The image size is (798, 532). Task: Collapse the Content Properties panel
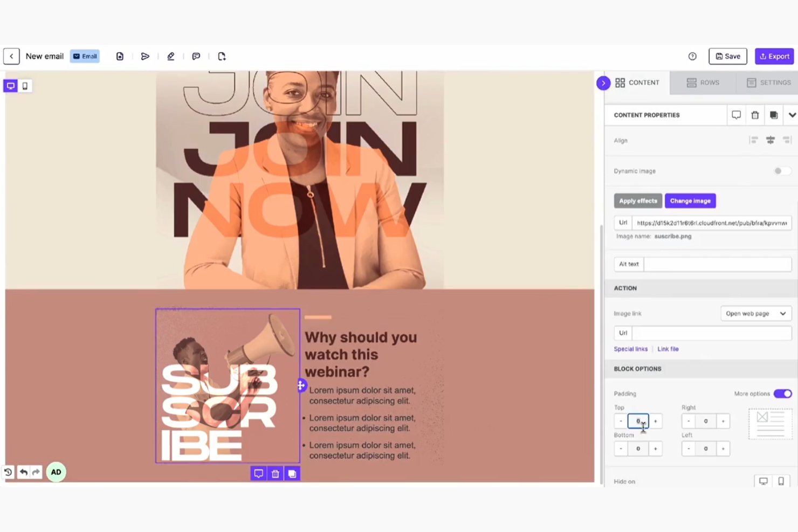[x=792, y=115]
